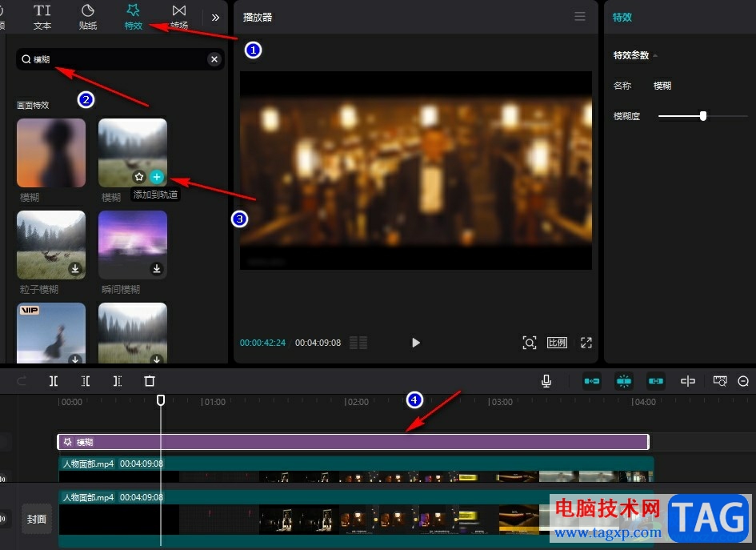Click the 01:00 ruler mark

(x=214, y=402)
